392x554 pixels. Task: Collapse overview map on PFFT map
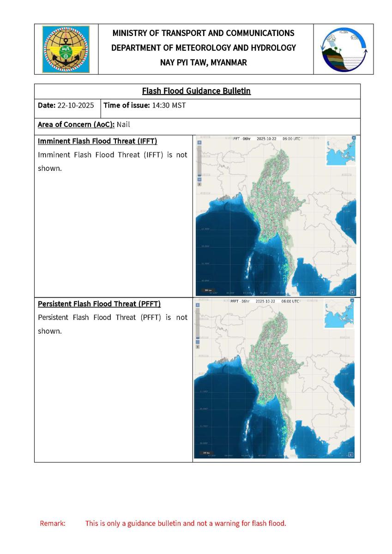[353, 301]
